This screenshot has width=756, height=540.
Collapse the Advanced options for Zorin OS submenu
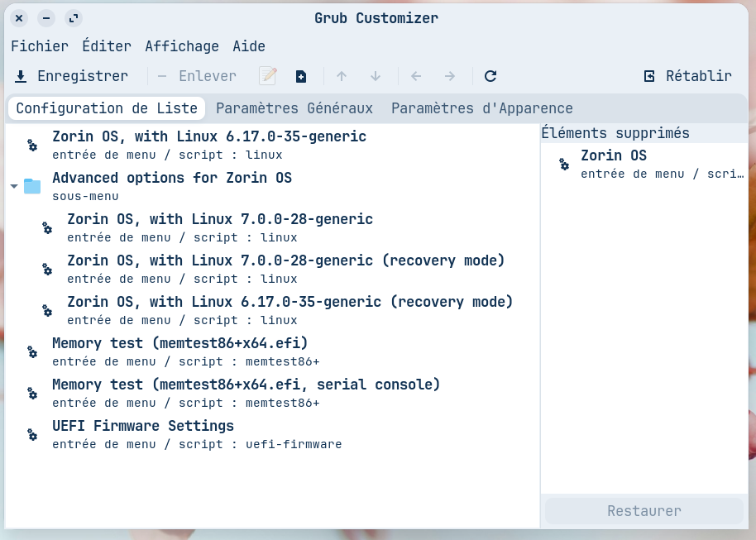pyautogui.click(x=14, y=186)
